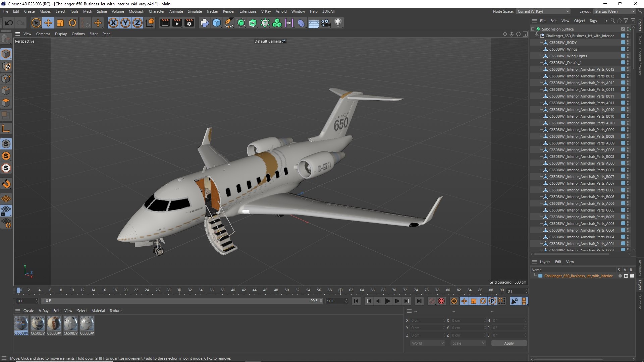Open the V-Ray menu

pos(266,11)
